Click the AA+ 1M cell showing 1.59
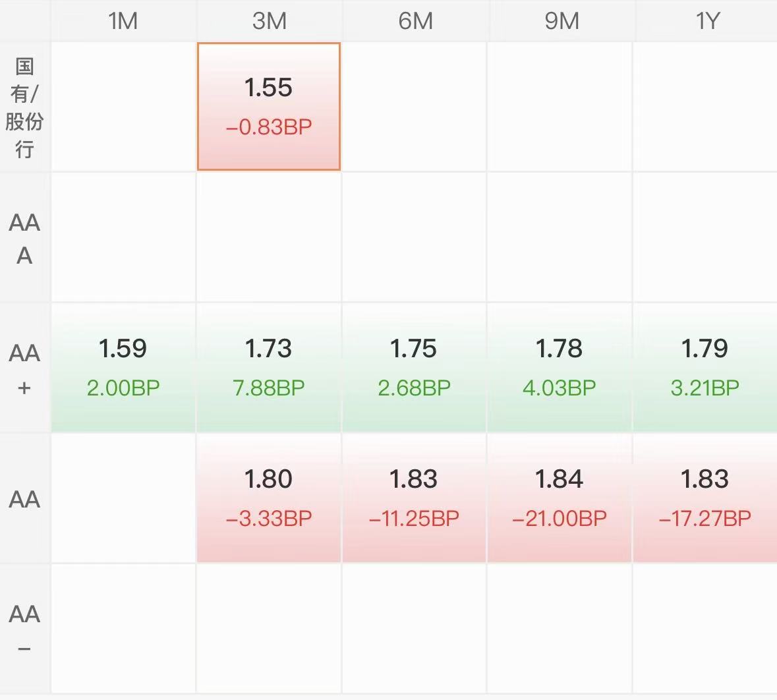Viewport: 777px width, 700px height. click(123, 367)
